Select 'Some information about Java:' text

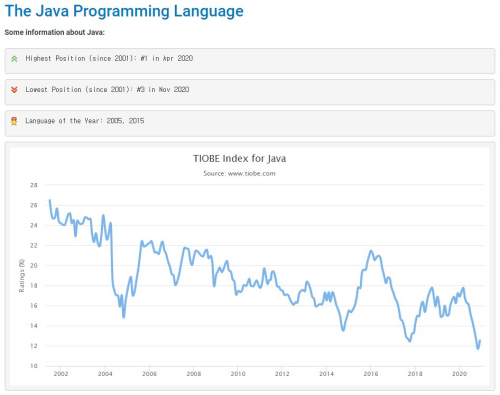(54, 32)
